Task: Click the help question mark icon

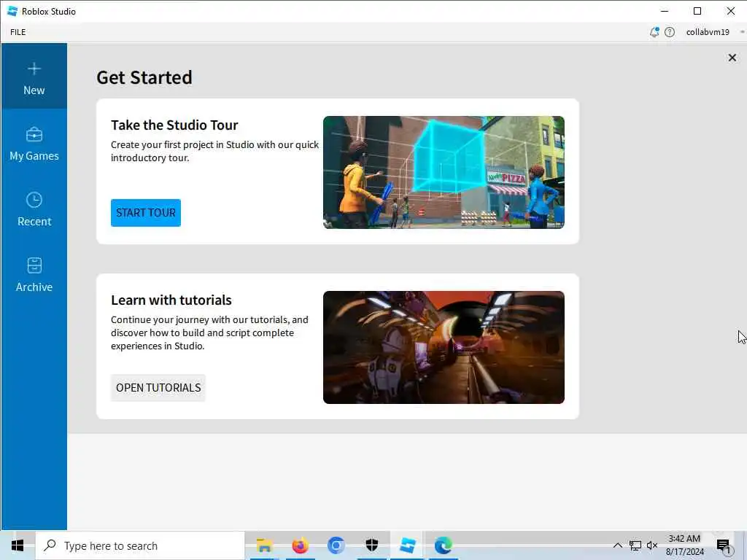Action: pos(670,32)
